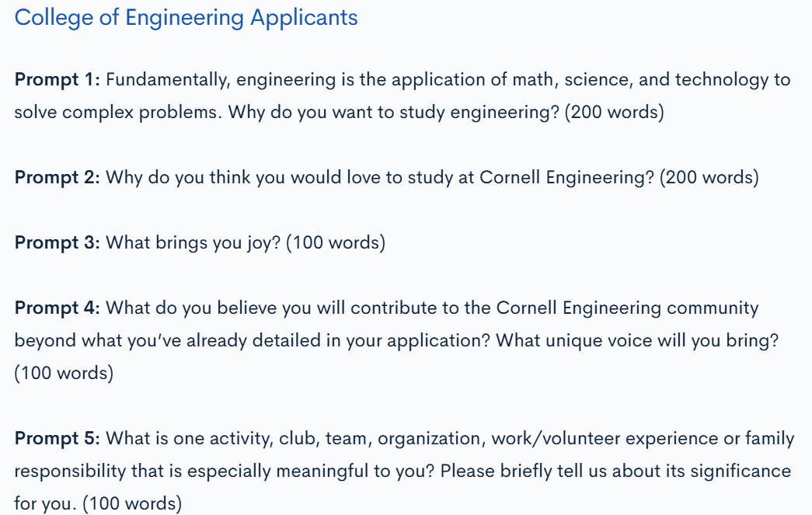Image resolution: width=812 pixels, height=515 pixels.
Task: Click the 100 words limit in Prompt 4
Action: click(x=64, y=374)
